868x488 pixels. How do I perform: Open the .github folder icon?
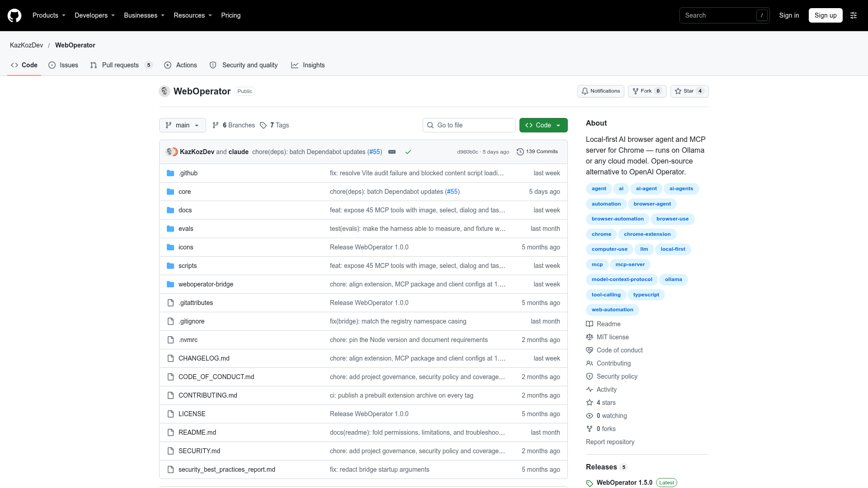click(170, 173)
